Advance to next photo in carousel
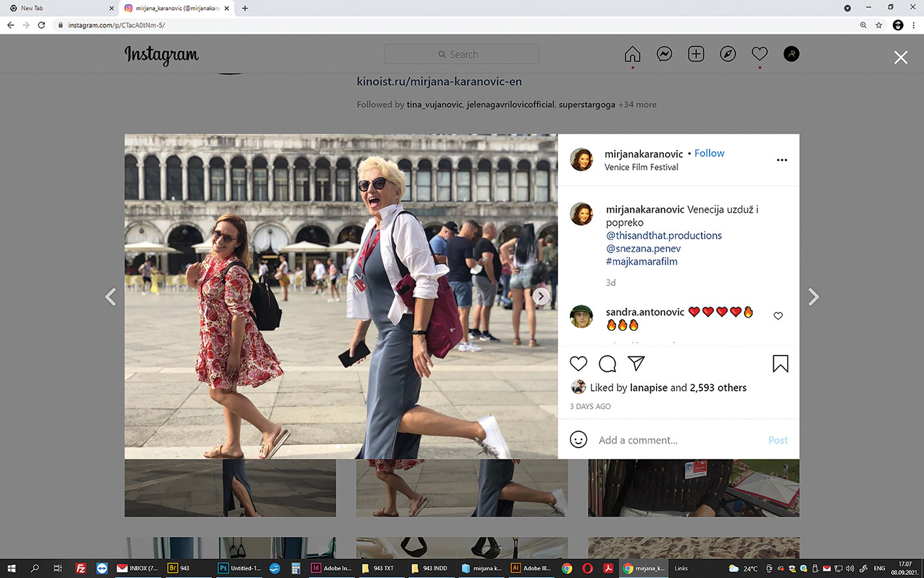Viewport: 924px width, 578px height. (541, 296)
